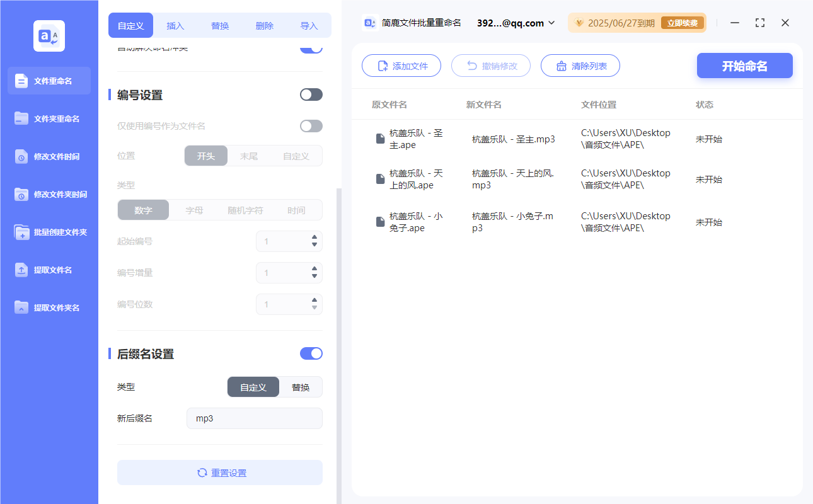Disable the 编号设置 switch
Viewport: 813px width, 504px height.
311,93
